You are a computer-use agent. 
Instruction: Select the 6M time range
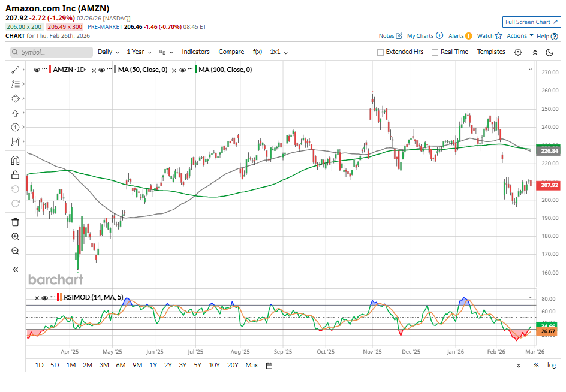tap(121, 365)
